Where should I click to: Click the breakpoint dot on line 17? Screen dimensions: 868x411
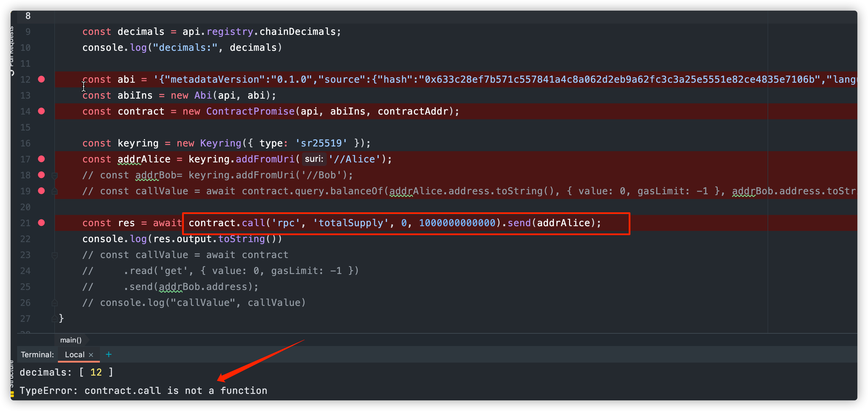(x=41, y=159)
